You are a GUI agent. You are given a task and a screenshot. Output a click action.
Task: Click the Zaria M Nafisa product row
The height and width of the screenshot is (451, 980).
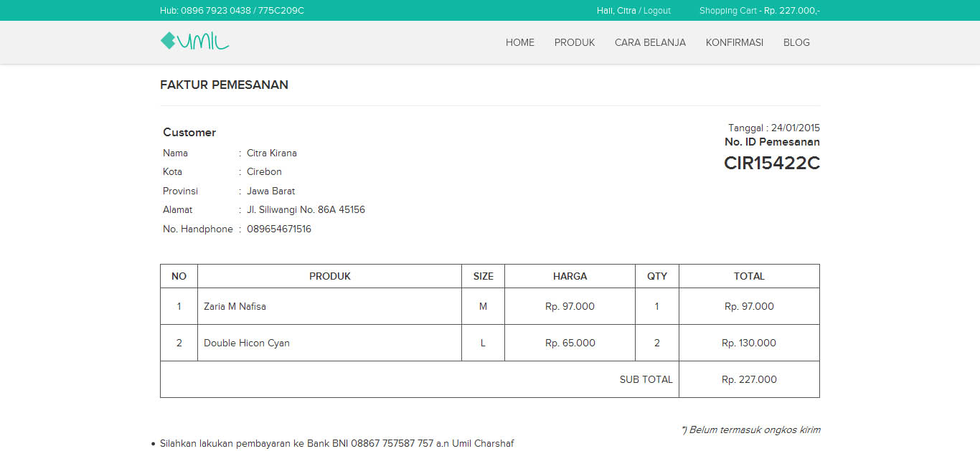[x=235, y=306]
